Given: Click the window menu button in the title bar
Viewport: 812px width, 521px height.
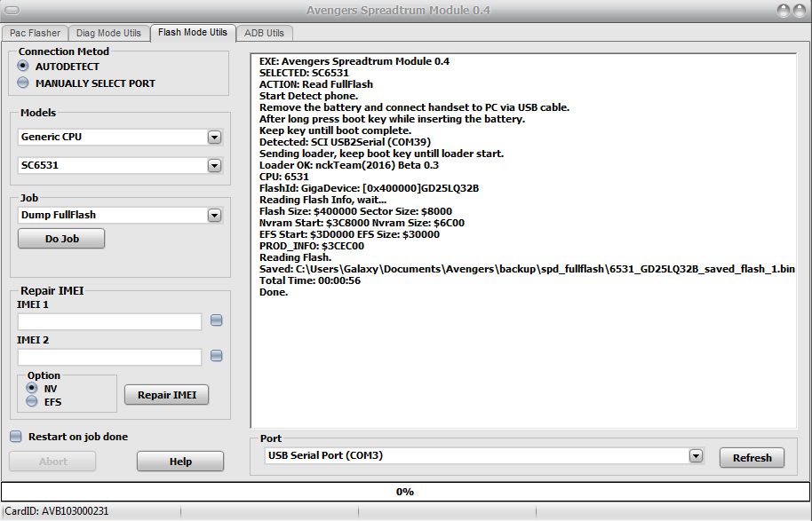Looking at the screenshot, I should pyautogui.click(x=12, y=11).
